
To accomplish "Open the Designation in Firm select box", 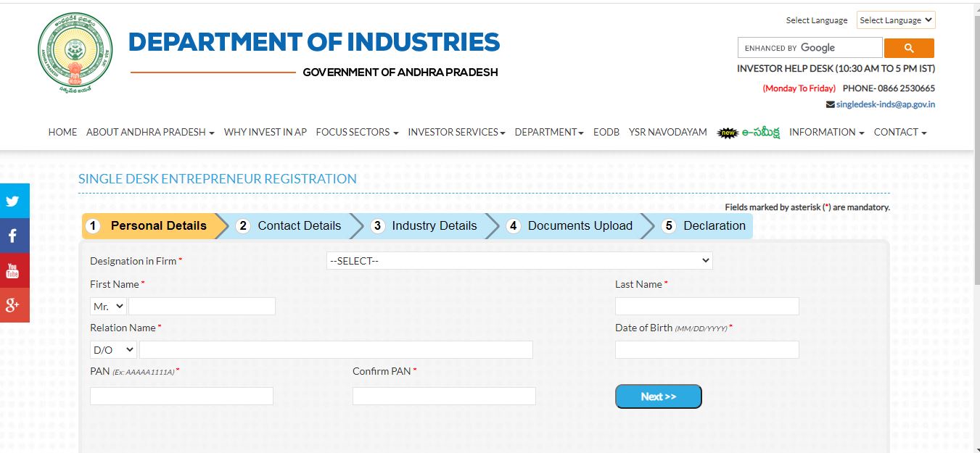I will 519,260.
